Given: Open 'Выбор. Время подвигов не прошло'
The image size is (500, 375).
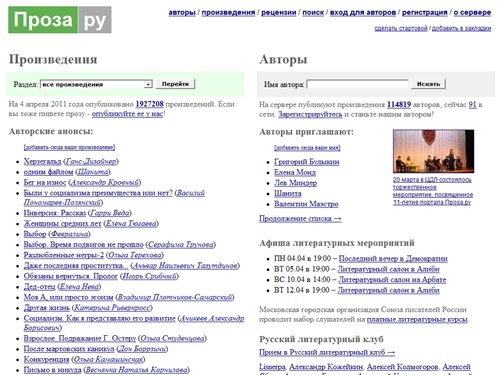Looking at the screenshot, I should pyautogui.click(x=84, y=245).
